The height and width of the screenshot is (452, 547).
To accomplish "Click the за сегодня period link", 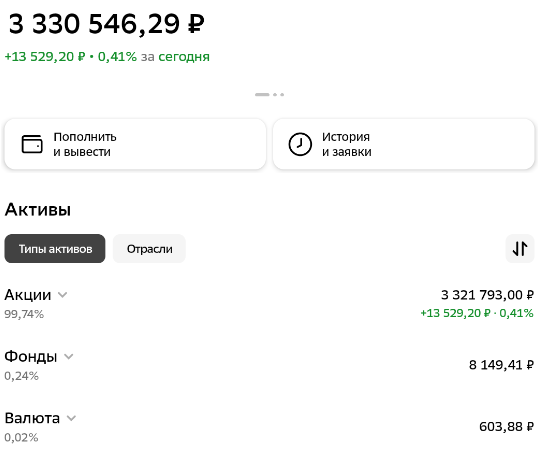I will click(175, 56).
